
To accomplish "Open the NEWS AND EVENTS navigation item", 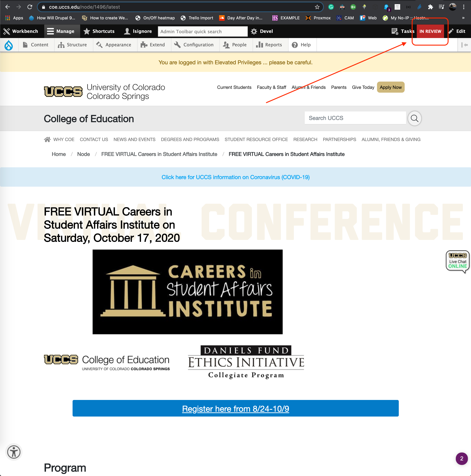I will click(x=134, y=139).
